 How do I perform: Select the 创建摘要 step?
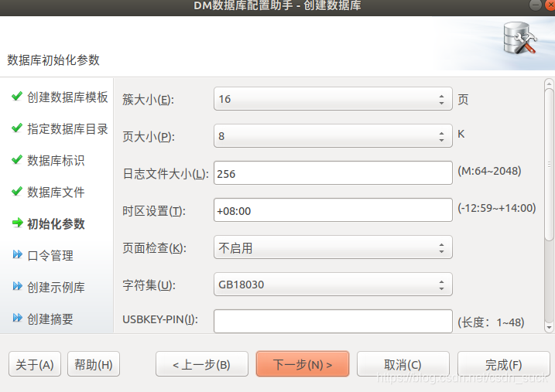click(x=50, y=319)
